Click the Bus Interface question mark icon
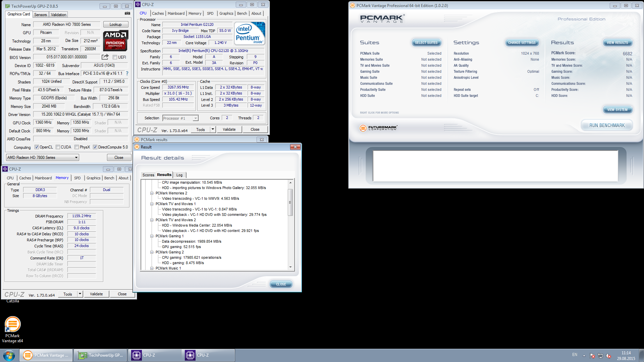Screen dimensions: 644x362 (x=127, y=73)
